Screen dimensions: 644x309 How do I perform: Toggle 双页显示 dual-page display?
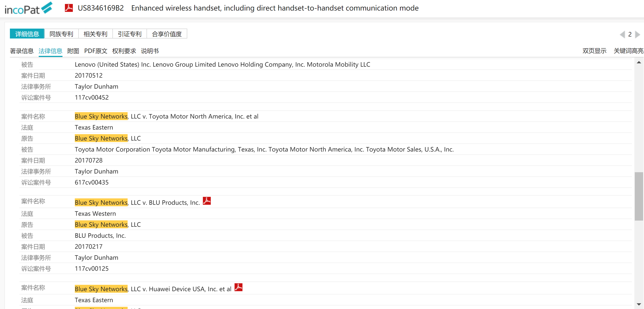pos(594,51)
